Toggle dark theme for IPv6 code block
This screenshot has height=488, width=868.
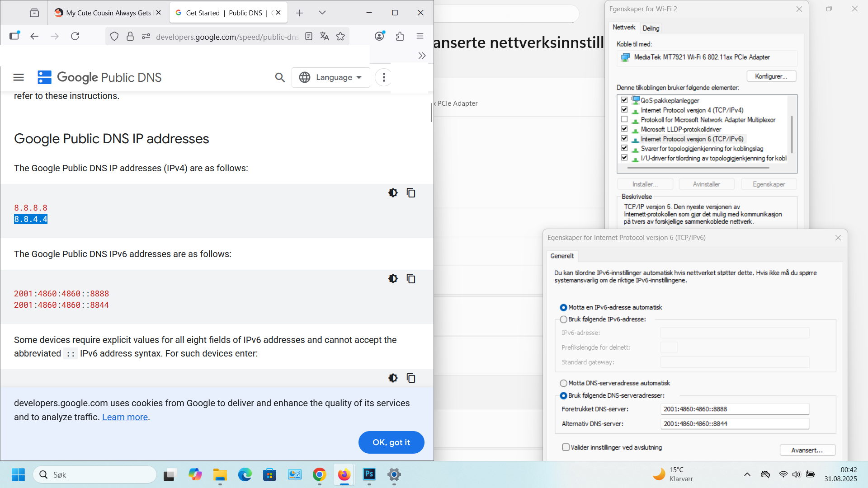pyautogui.click(x=393, y=279)
